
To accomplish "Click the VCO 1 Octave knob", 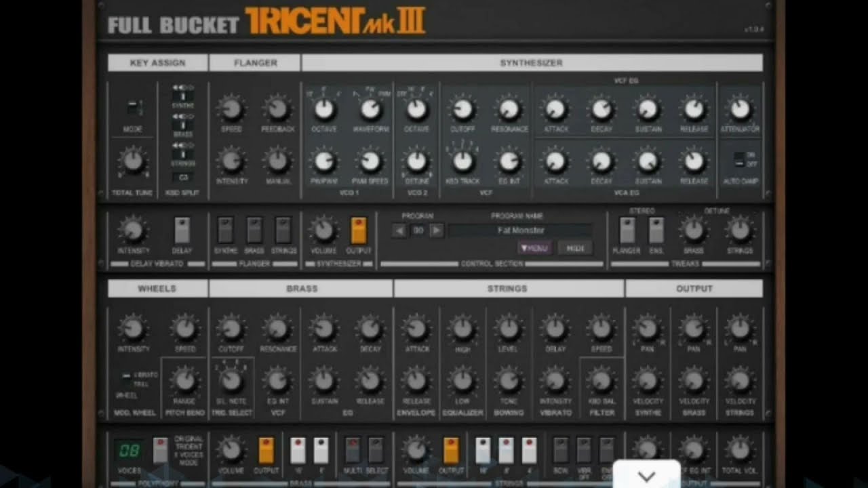I will pyautogui.click(x=325, y=109).
